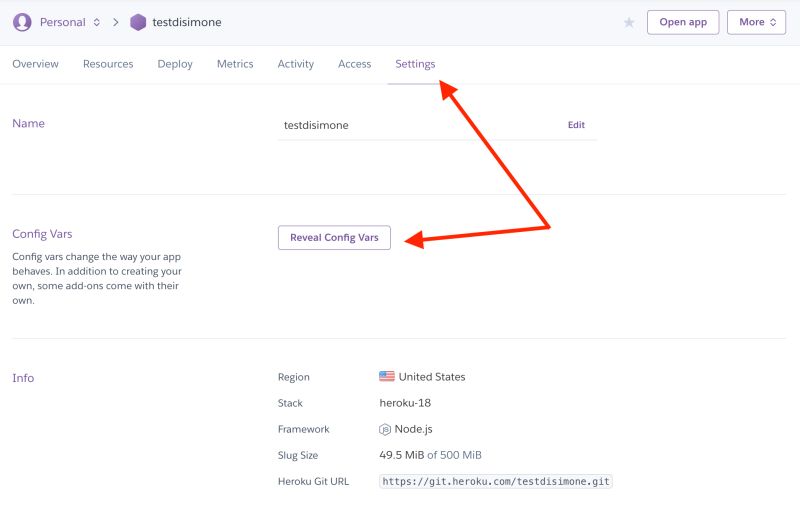
Task: Switch to the Overview tab
Action: pyautogui.click(x=35, y=64)
